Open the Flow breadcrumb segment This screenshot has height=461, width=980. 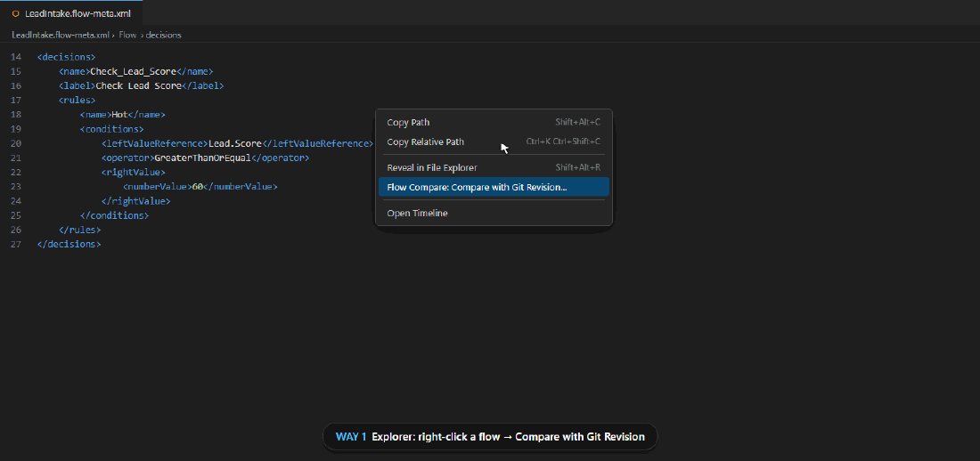pos(127,35)
